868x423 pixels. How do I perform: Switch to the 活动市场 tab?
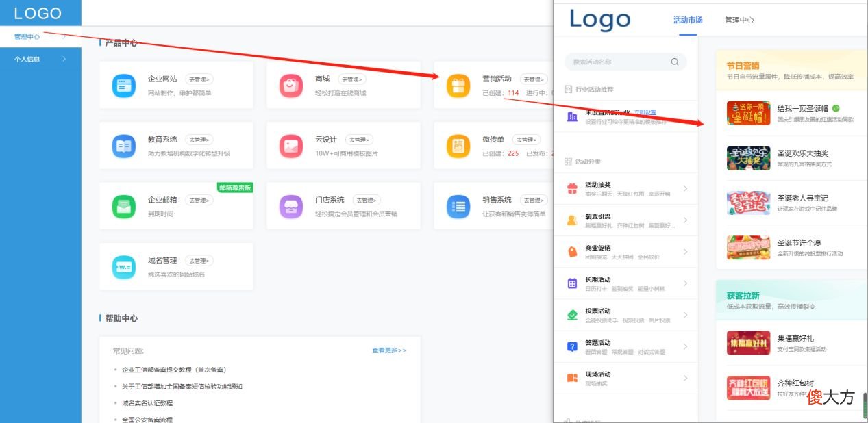(688, 20)
